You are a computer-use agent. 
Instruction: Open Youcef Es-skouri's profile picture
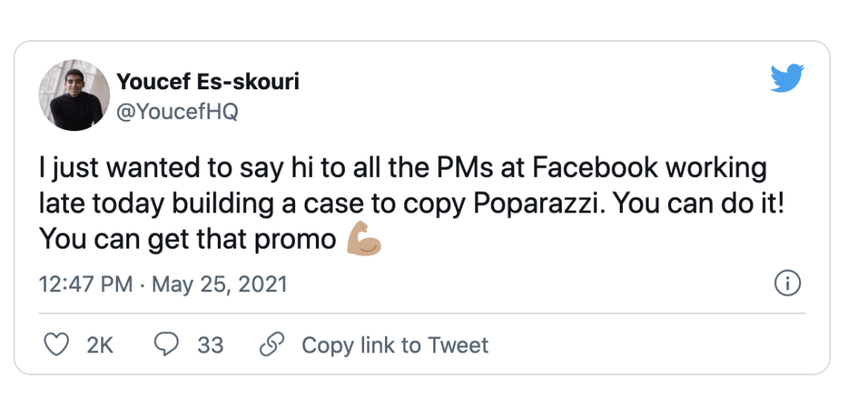click(x=74, y=95)
